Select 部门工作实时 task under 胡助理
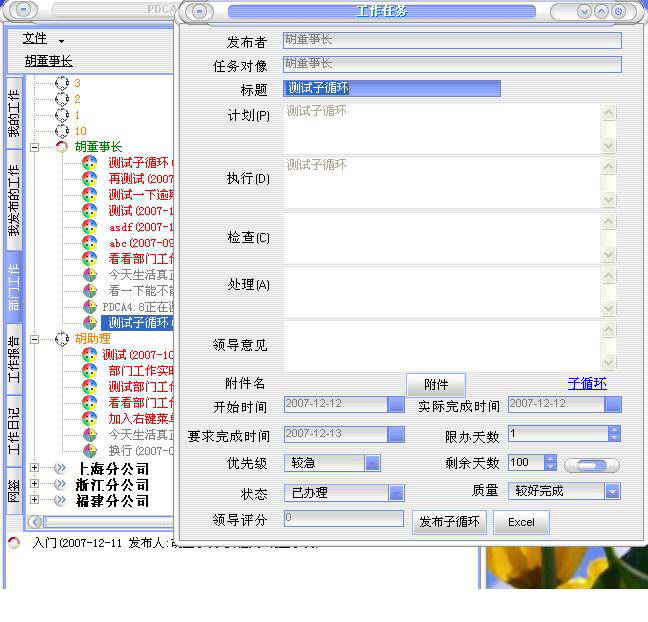 pyautogui.click(x=141, y=371)
